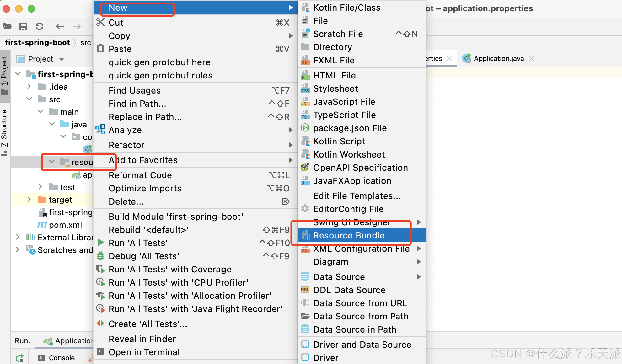Click the Maven icon next to pom.xml
The height and width of the screenshot is (364, 622).
(43, 225)
